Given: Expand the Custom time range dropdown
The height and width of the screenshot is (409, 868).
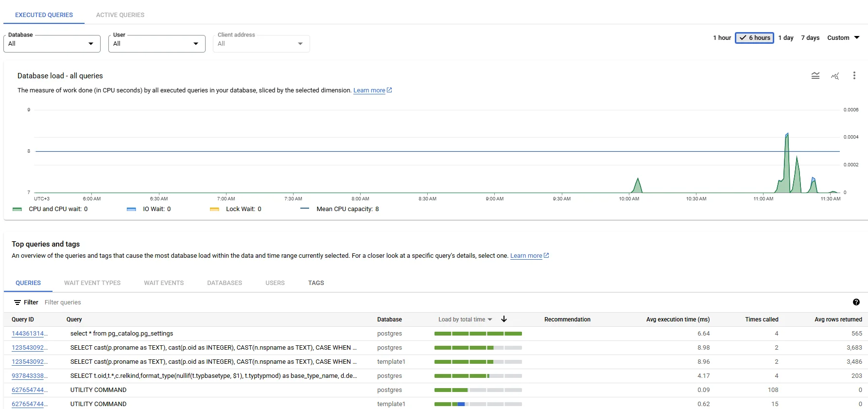Looking at the screenshot, I should click(x=843, y=38).
